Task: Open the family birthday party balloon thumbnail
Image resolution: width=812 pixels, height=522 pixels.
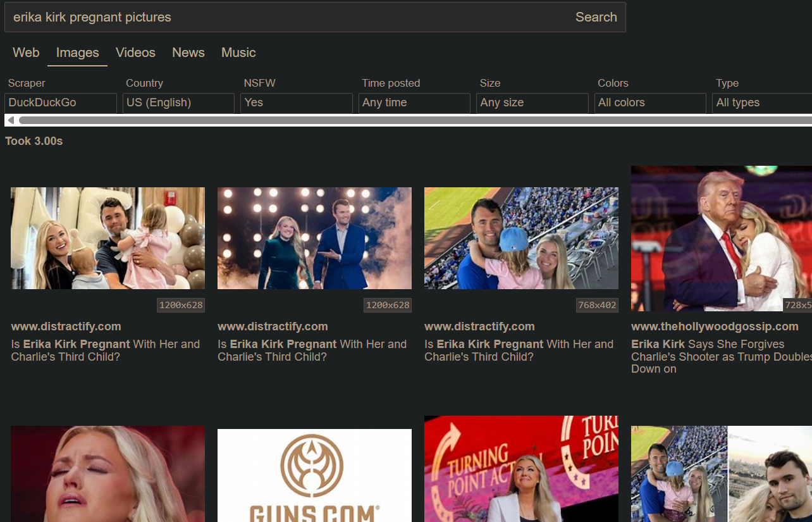Action: (108, 238)
